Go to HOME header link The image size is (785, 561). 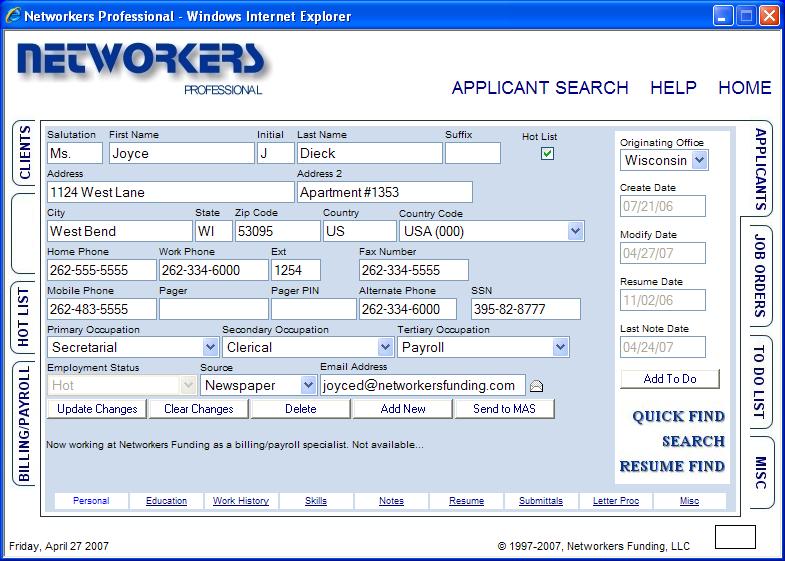click(744, 88)
